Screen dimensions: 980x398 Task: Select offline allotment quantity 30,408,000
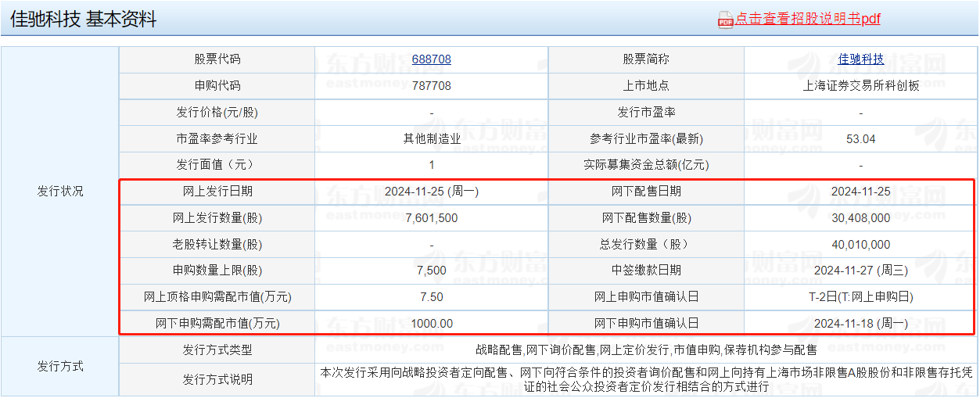[x=861, y=218]
